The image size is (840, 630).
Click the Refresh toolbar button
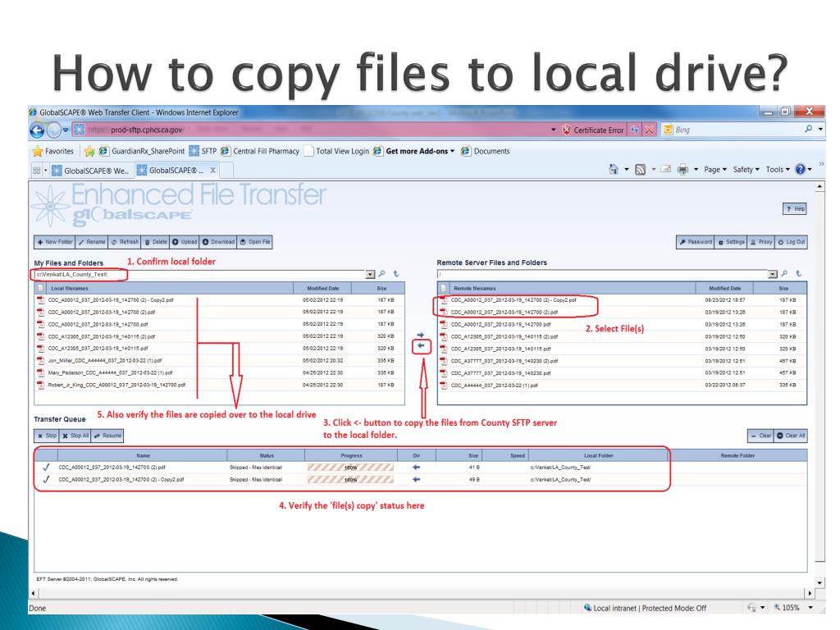point(125,242)
